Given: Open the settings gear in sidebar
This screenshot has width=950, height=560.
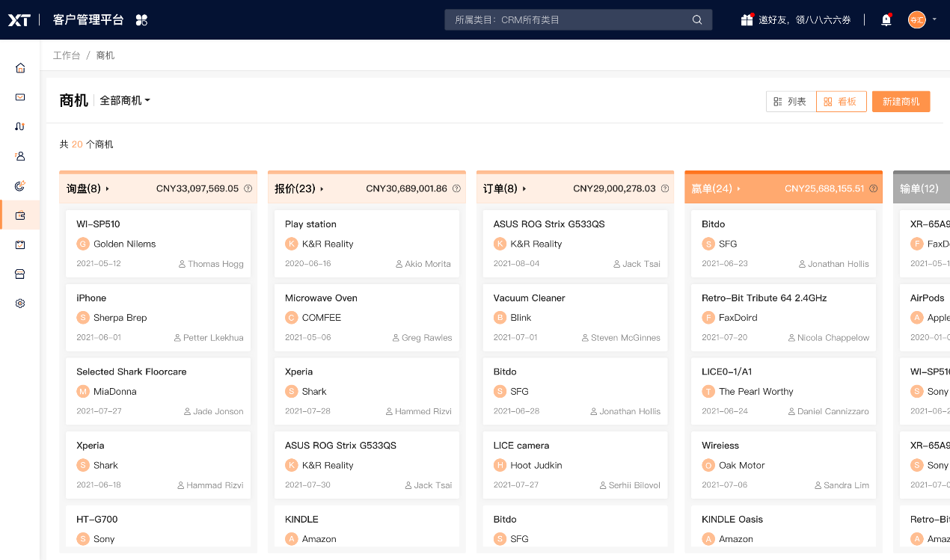Looking at the screenshot, I should click(x=20, y=304).
